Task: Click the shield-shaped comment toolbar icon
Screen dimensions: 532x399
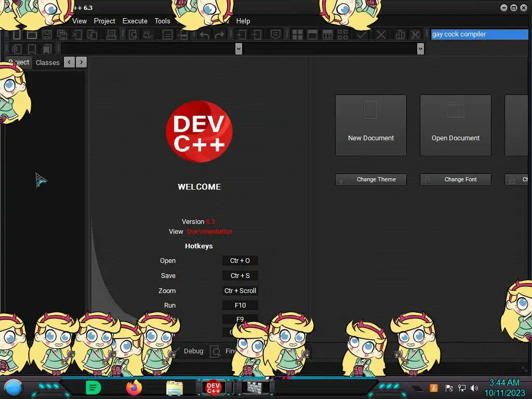Action: [x=275, y=35]
